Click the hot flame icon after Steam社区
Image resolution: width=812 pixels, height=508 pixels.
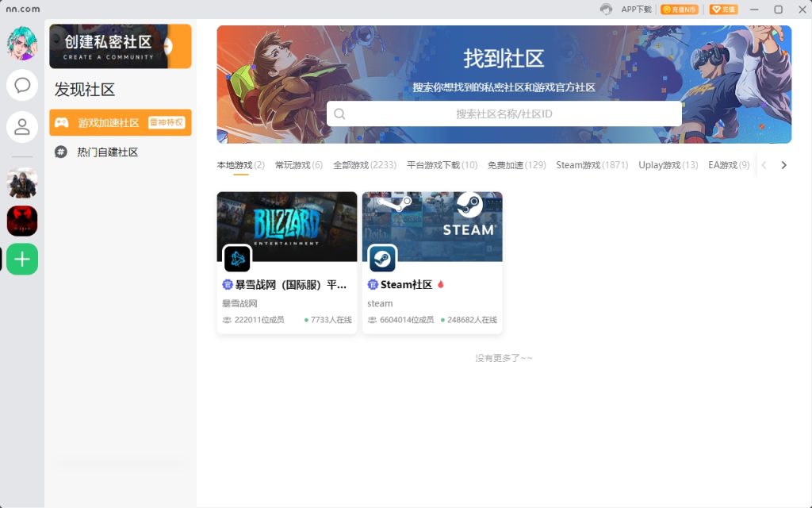coord(441,284)
